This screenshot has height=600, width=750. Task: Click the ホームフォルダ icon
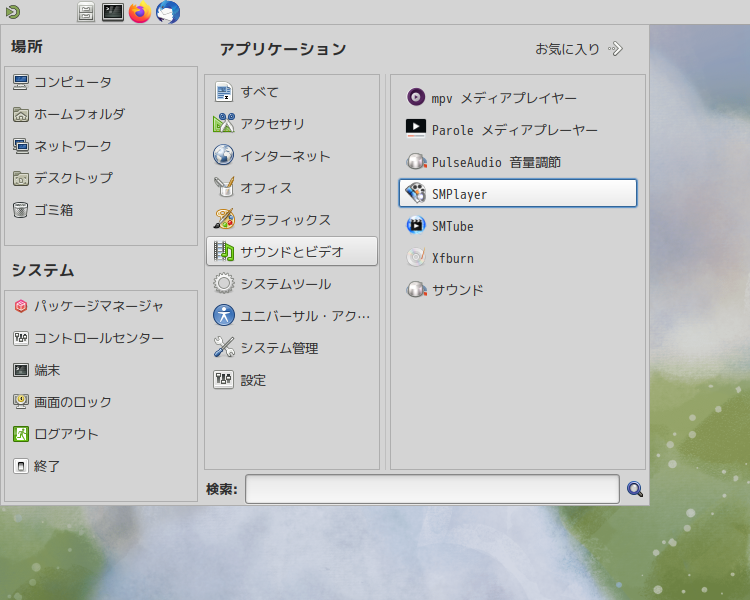pyautogui.click(x=21, y=114)
